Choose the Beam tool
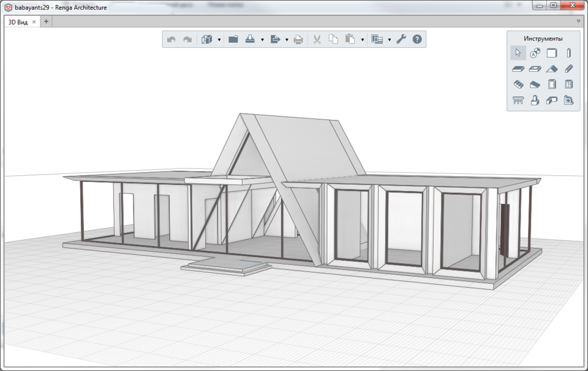The height and width of the screenshot is (371, 588). coord(568,69)
